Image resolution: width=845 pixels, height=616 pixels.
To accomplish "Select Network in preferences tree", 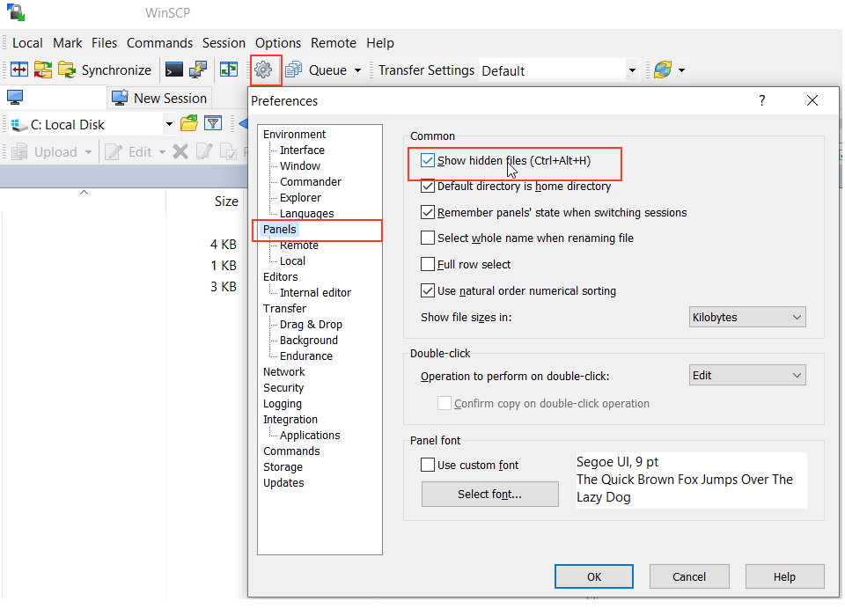I will point(284,372).
